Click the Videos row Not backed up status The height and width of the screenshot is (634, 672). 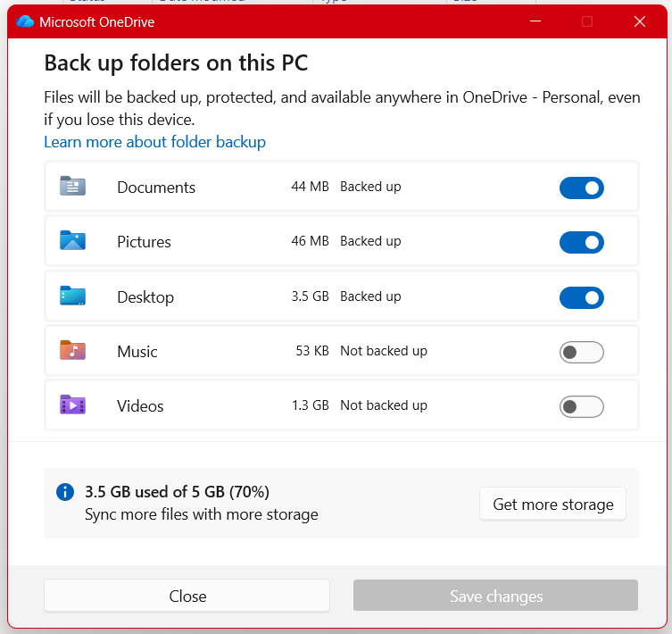point(384,405)
